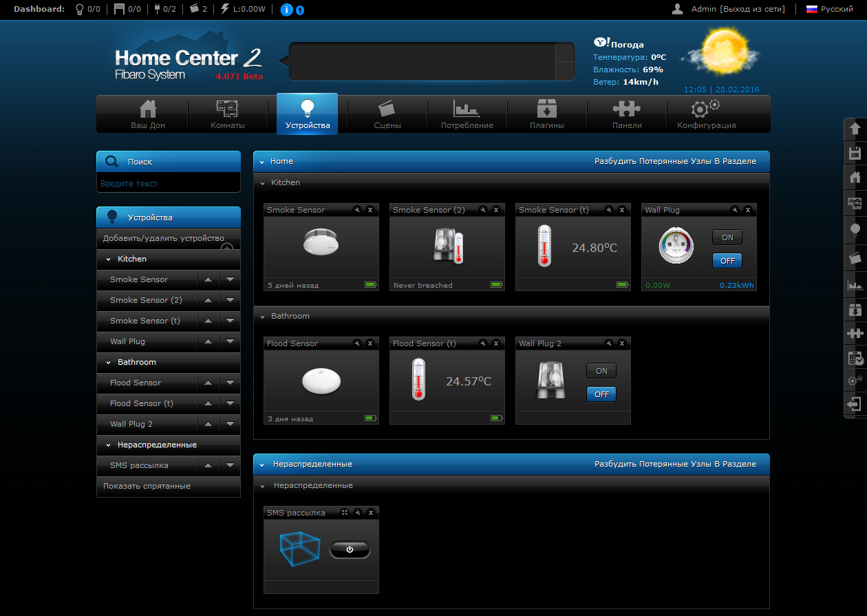This screenshot has width=867, height=616.
Task: Click X on Smoke Sensor (t) card
Action: point(622,210)
